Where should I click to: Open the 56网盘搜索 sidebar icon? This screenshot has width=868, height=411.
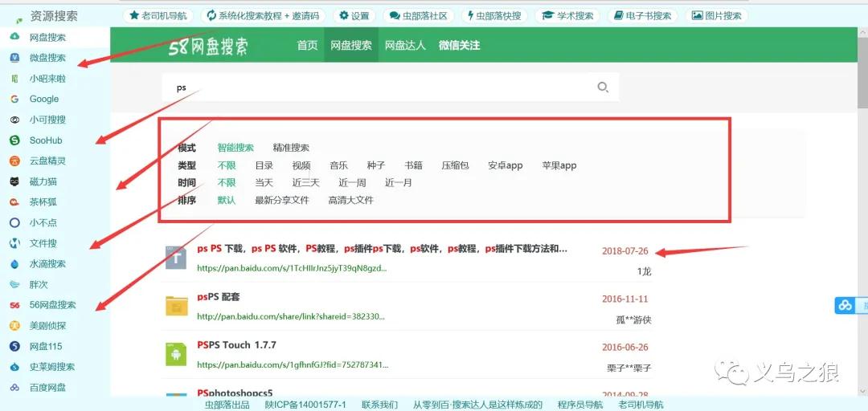14,305
